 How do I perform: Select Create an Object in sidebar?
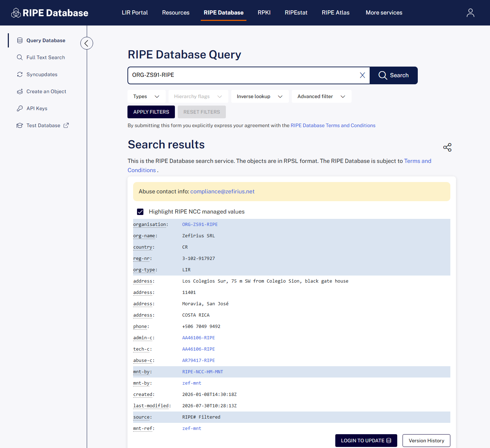click(46, 91)
